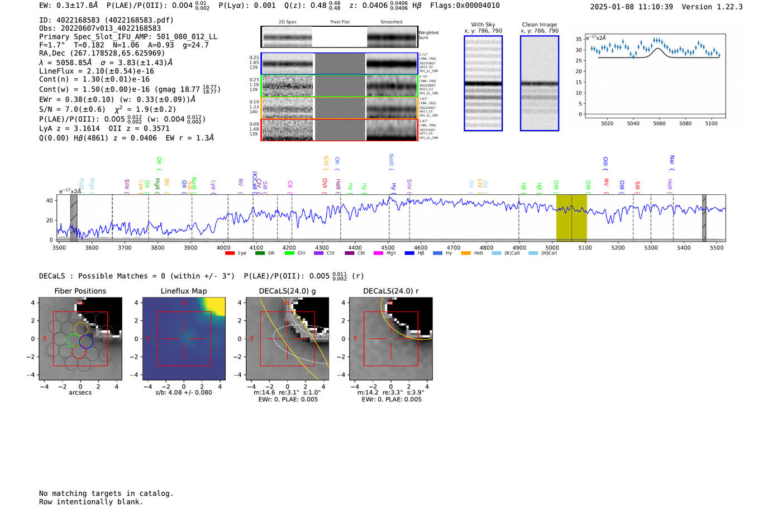Click the hatched gray band near 3550
Viewport: 782px width, 532px height.
(x=74, y=218)
